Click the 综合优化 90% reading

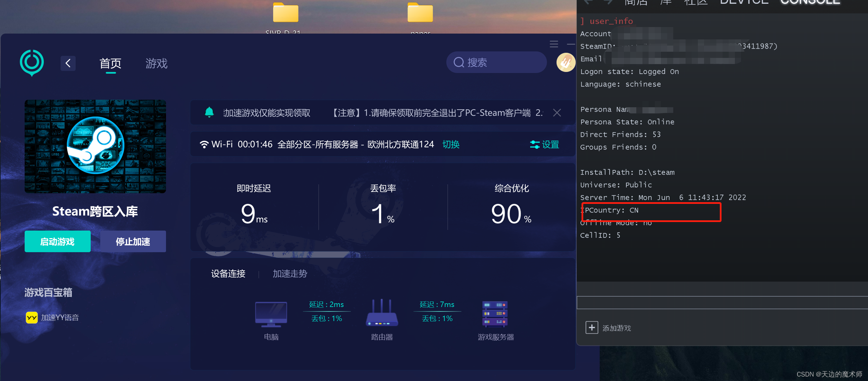click(511, 213)
